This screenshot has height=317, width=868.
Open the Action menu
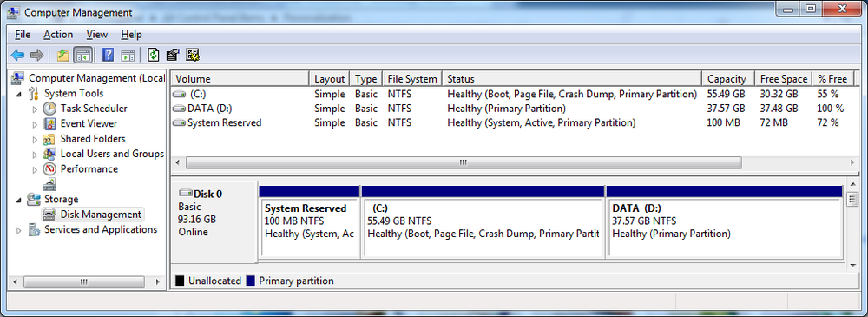click(x=58, y=35)
